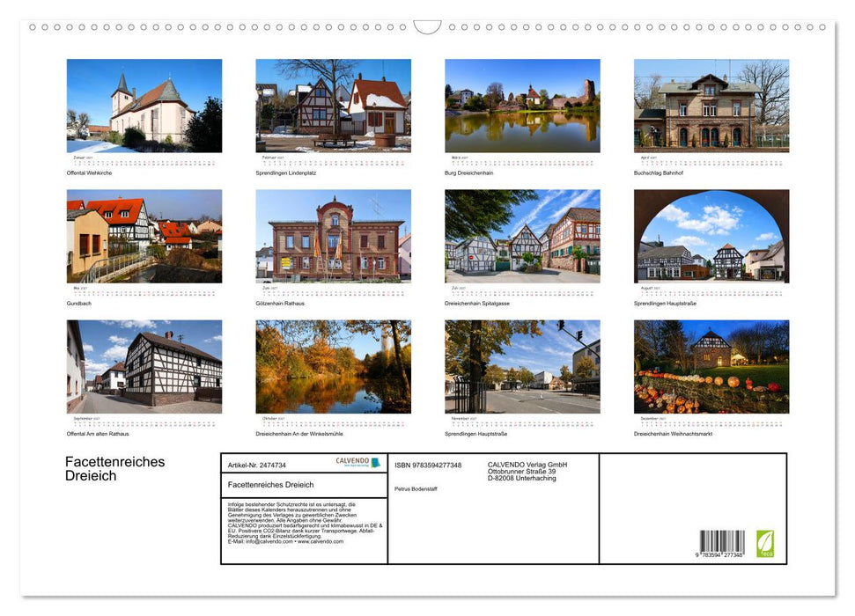Click the 'Götzenhain Rathaus' caption
Screen dimensions: 855x616
tap(280, 303)
